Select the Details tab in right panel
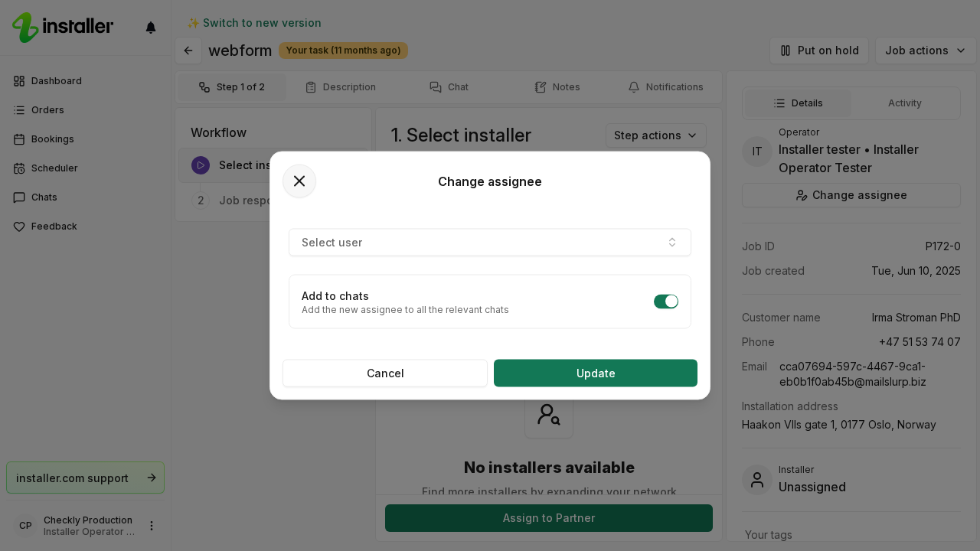Viewport: 980px width, 551px height. (x=798, y=103)
